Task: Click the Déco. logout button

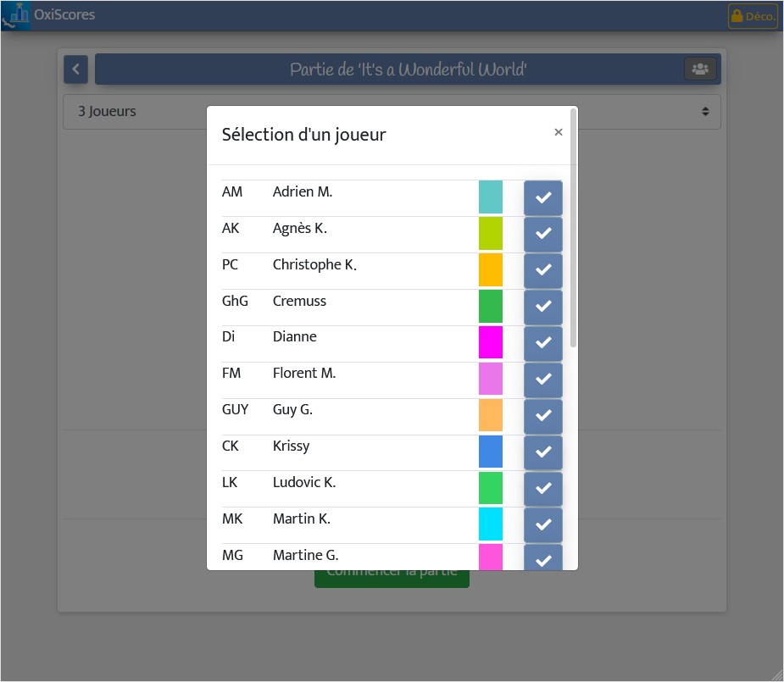Action: 753,16
